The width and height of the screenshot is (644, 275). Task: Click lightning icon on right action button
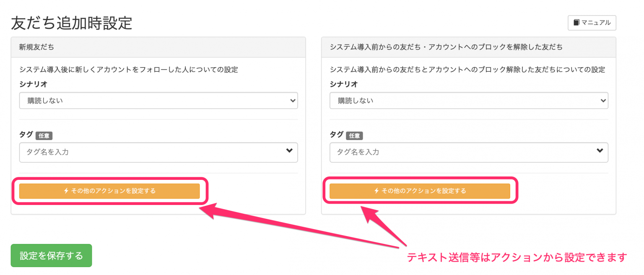[x=376, y=191]
